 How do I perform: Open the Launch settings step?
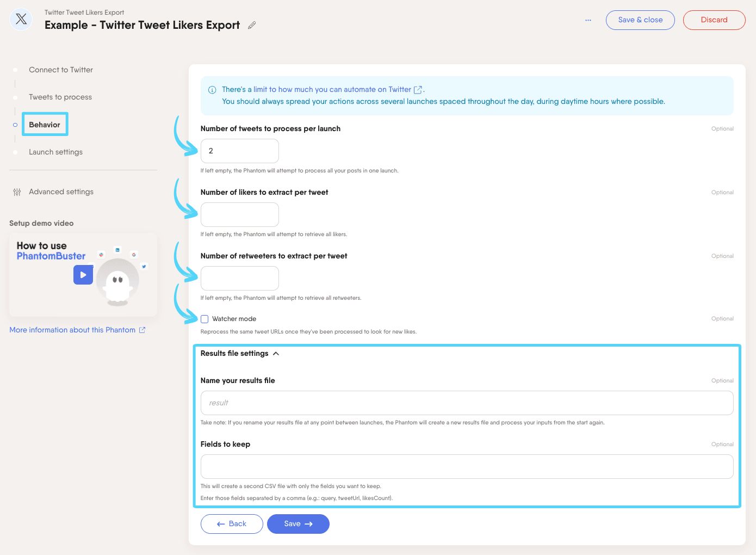click(55, 152)
